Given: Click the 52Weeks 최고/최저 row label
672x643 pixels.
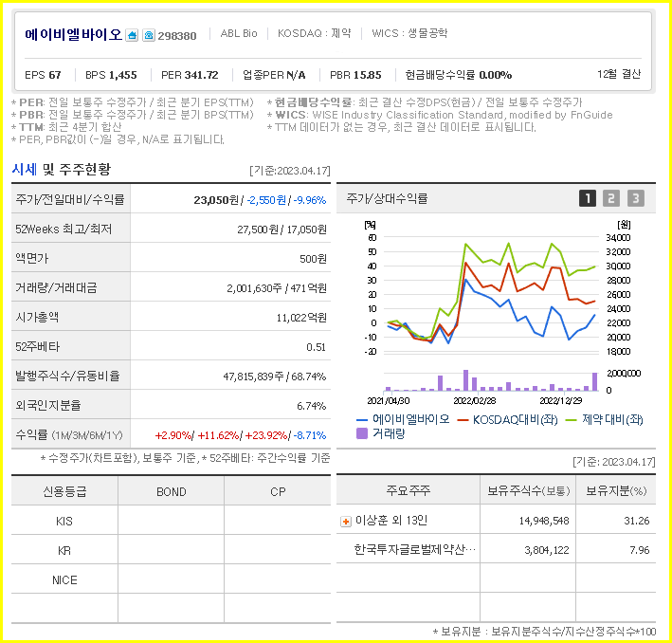Looking at the screenshot, I should pyautogui.click(x=64, y=230).
